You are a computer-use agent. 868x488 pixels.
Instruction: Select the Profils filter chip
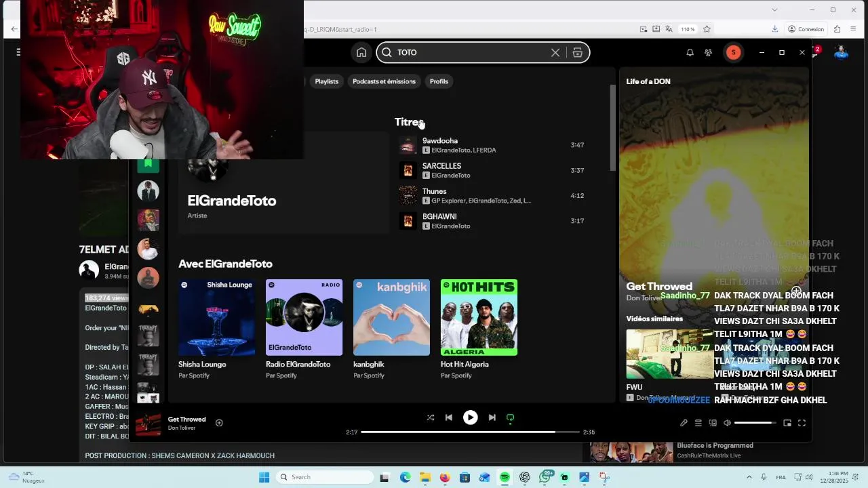[439, 81]
